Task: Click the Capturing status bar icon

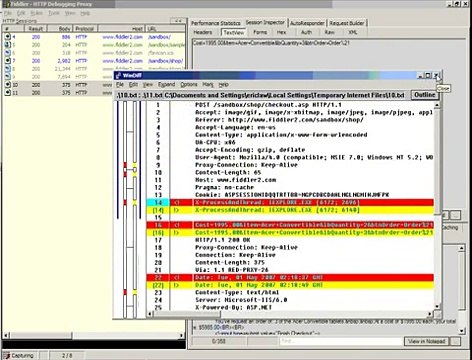Action: coord(7,356)
